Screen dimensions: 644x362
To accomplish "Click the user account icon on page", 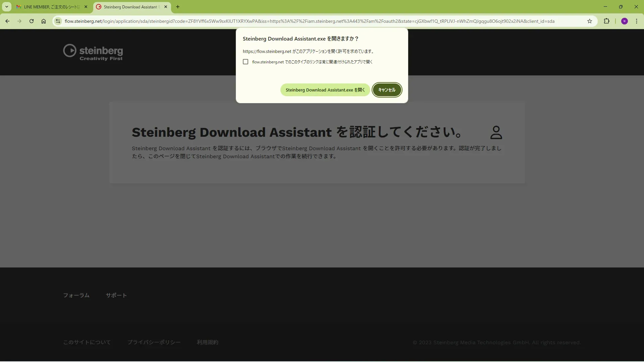I will point(496,132).
